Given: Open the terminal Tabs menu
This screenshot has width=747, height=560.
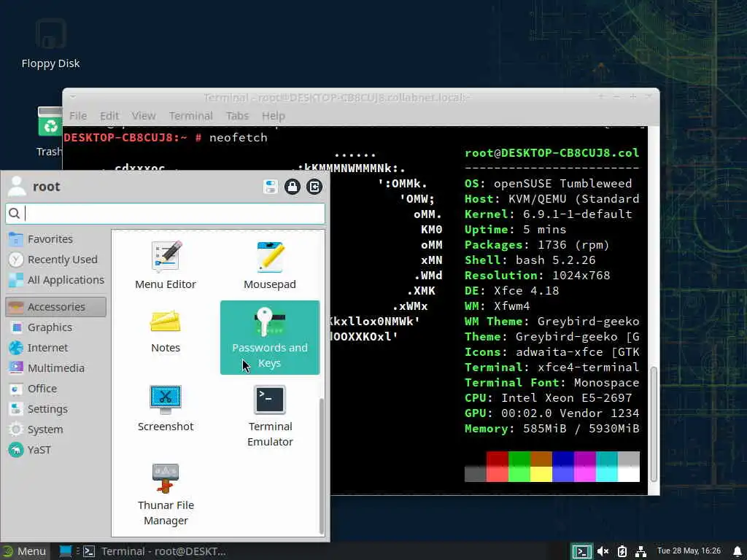Looking at the screenshot, I should pyautogui.click(x=237, y=116).
